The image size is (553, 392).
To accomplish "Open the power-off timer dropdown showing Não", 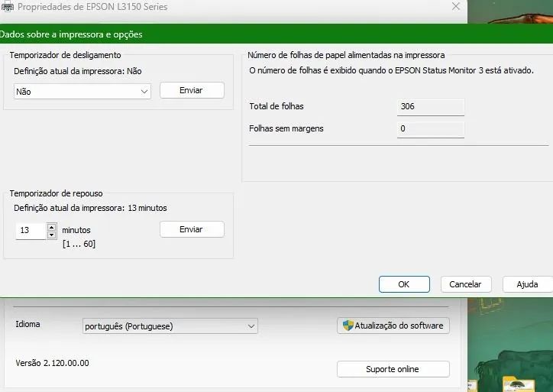I will pyautogui.click(x=82, y=92).
